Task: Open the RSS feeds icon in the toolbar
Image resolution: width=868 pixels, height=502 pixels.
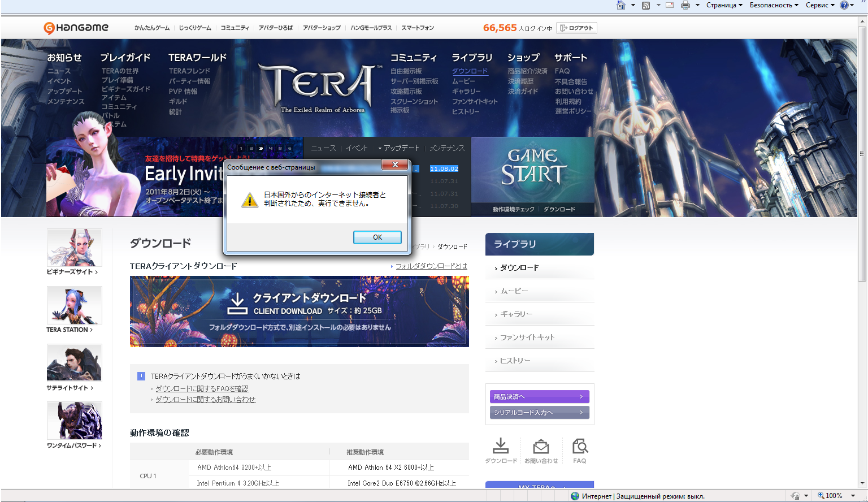Action: 646,5
